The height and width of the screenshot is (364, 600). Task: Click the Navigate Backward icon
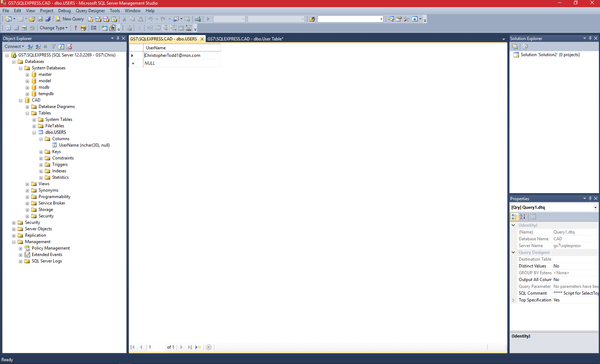[176, 19]
